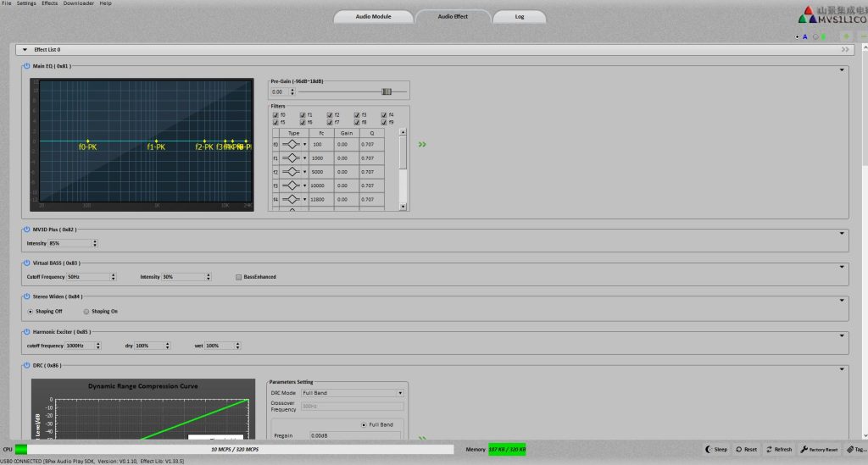Select the Shaping On radio button
This screenshot has height=465, width=868.
pyautogui.click(x=86, y=312)
